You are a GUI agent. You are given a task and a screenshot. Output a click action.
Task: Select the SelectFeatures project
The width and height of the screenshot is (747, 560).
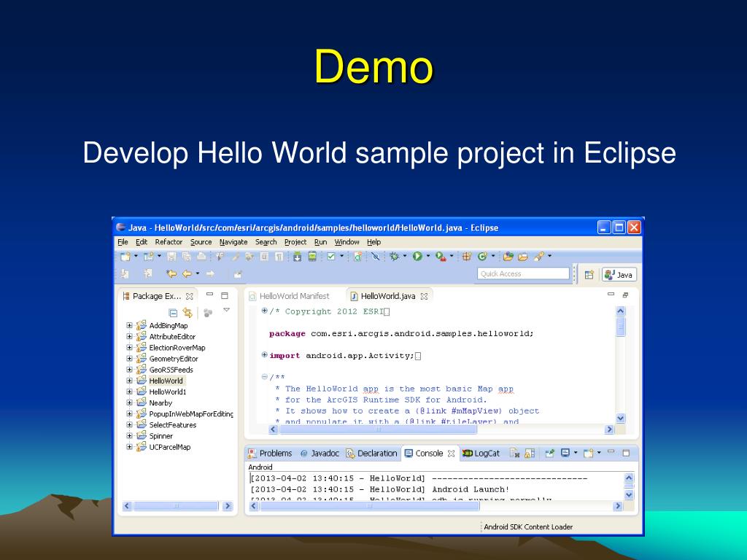coord(172,425)
